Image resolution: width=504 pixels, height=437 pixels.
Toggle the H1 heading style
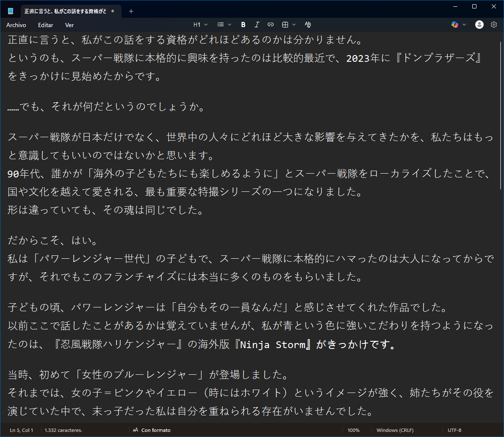click(197, 25)
